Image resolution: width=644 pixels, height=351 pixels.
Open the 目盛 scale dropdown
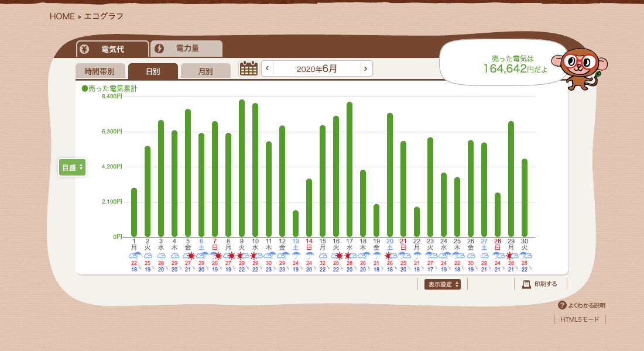pos(72,167)
